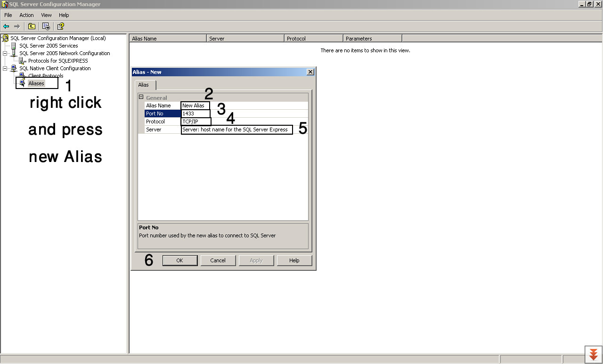
Task: Click the OK button
Action: click(179, 260)
